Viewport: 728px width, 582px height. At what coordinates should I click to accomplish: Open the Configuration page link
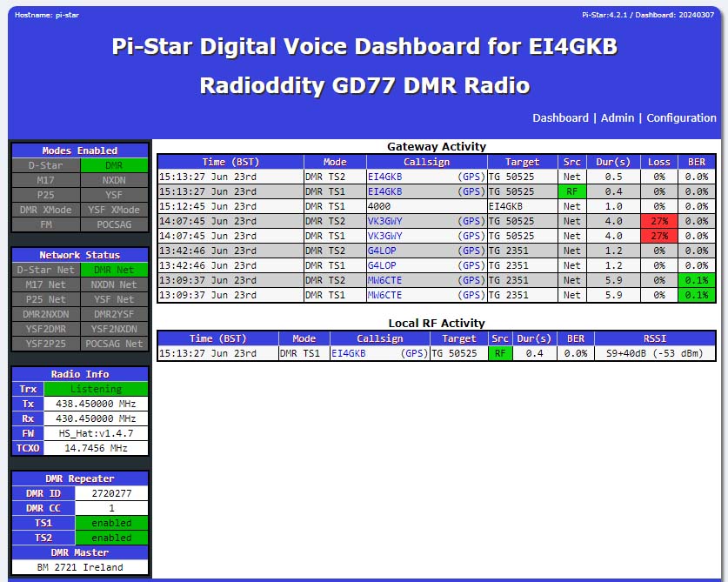pos(681,118)
